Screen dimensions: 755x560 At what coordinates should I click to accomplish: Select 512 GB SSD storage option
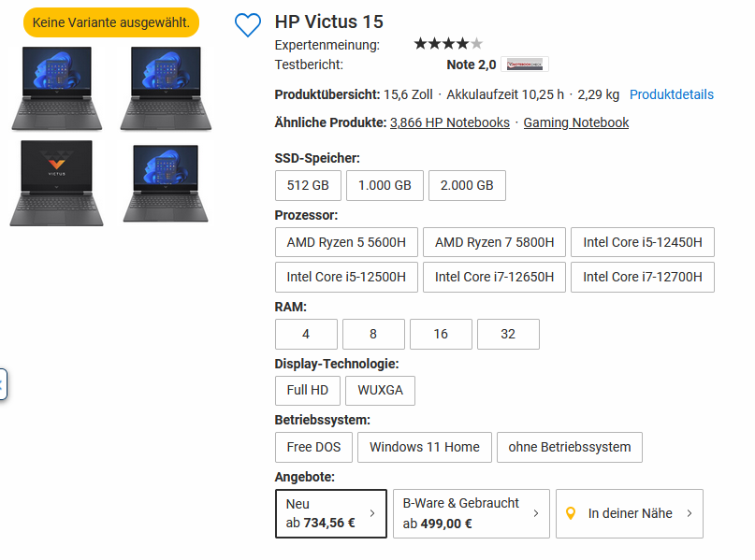[x=308, y=185]
